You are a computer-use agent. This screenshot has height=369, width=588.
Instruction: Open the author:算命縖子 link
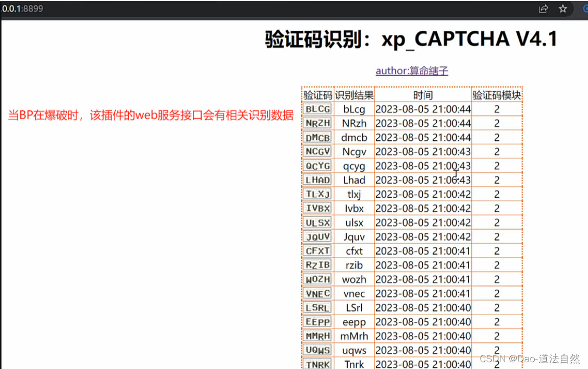[x=412, y=70]
